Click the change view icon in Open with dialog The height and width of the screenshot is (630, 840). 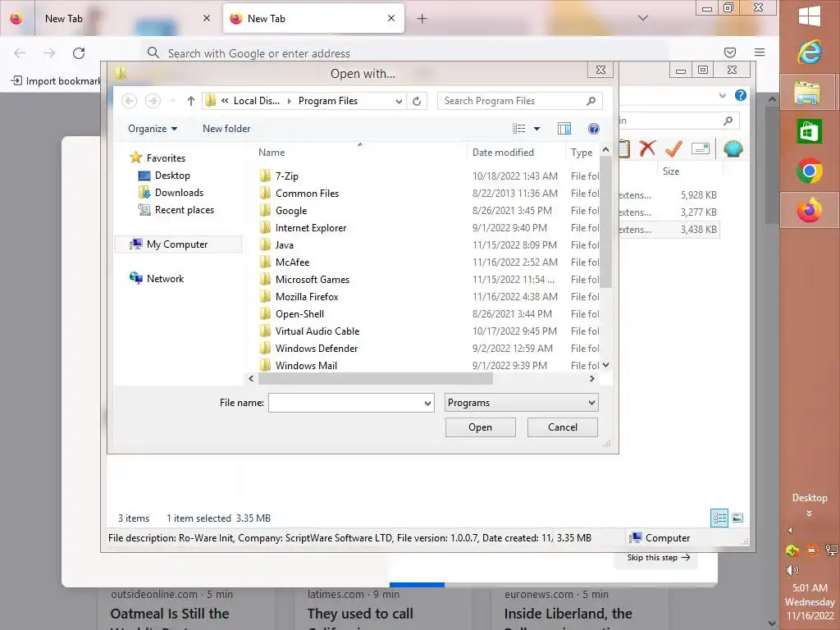click(x=518, y=129)
